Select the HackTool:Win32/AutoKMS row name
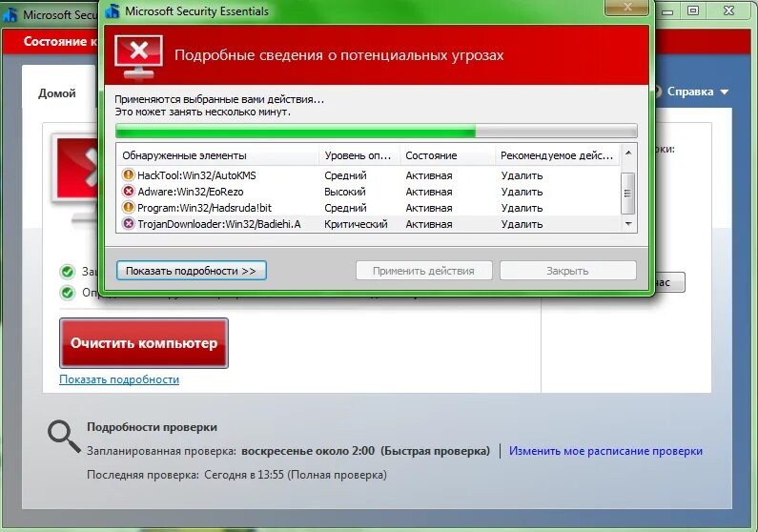The width and height of the screenshot is (758, 532). tap(196, 175)
